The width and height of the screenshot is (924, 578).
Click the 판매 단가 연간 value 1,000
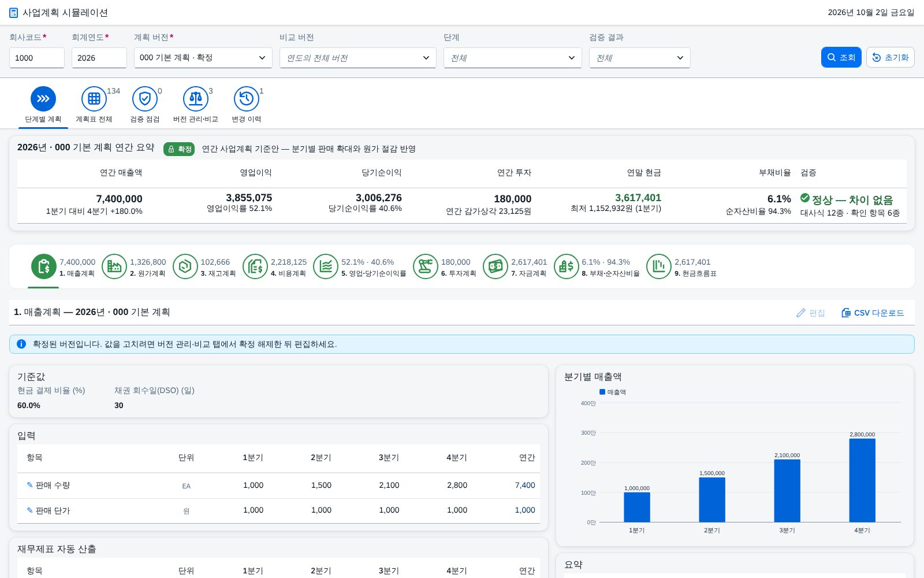tap(525, 510)
